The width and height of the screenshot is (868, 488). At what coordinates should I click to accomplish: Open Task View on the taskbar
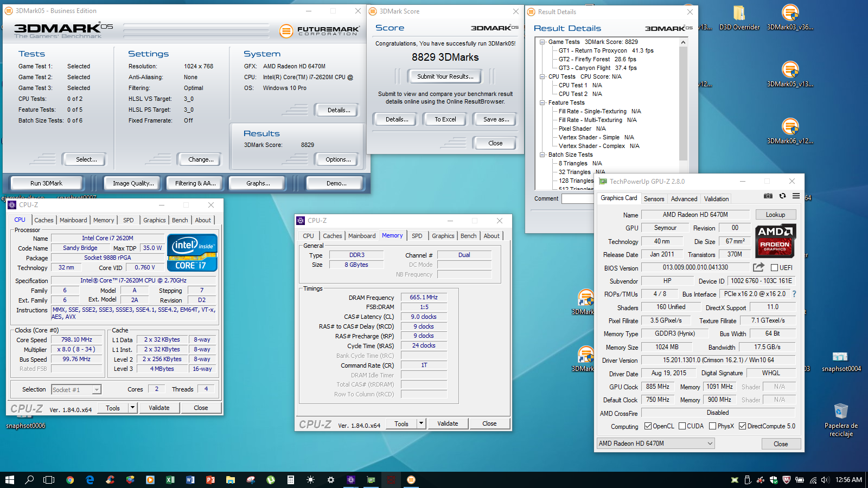(x=49, y=480)
